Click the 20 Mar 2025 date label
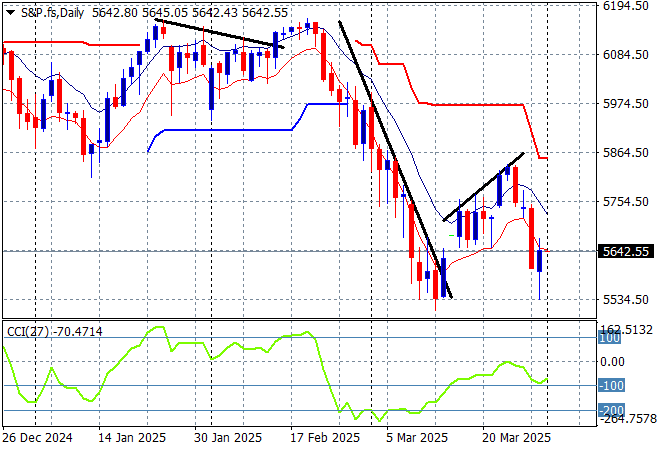This screenshot has width=660, height=450. 516,438
